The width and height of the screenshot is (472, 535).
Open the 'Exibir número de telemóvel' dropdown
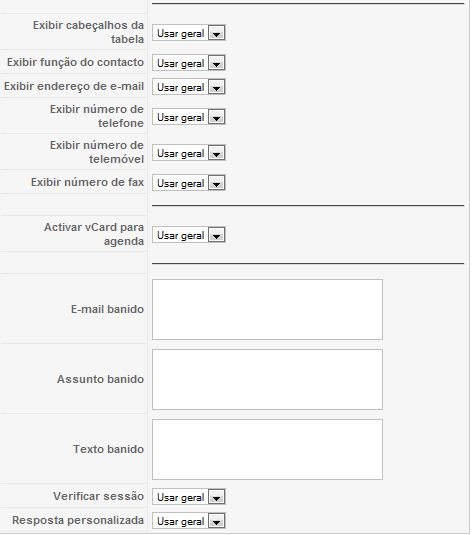point(188,153)
